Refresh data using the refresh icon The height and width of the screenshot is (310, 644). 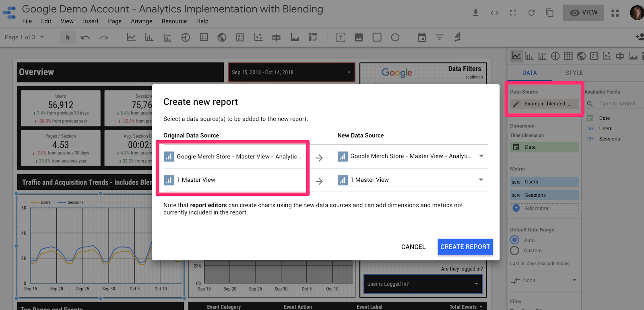pos(531,13)
